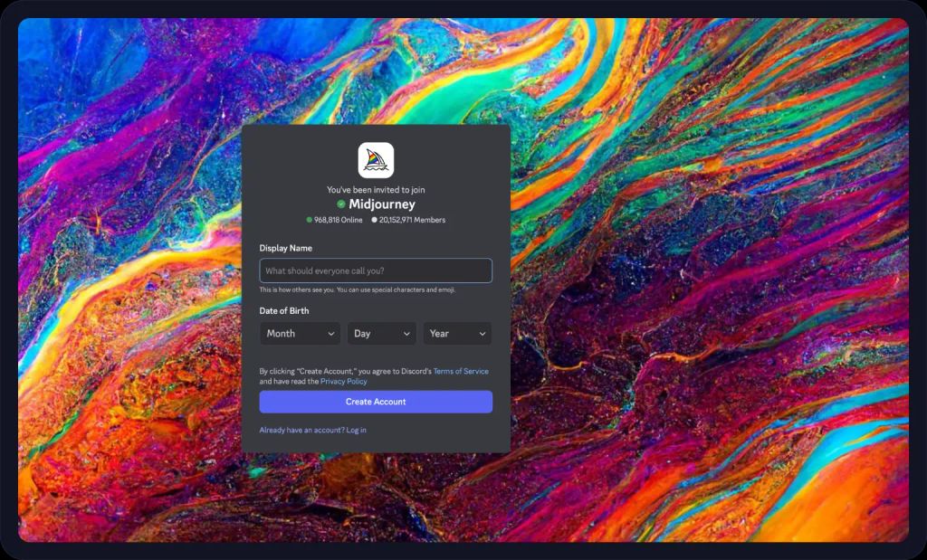Screen dimensions: 927x560
Task: Click the 'Date of Birth' section label
Action: pos(284,311)
